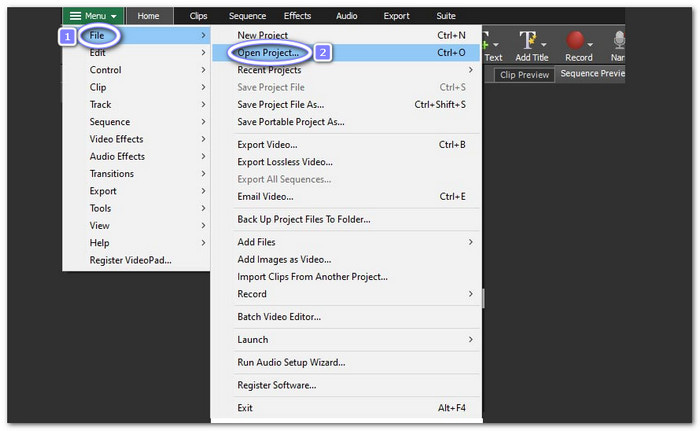Open the Track submenu
Screen dimensions: 700x431
click(136, 105)
